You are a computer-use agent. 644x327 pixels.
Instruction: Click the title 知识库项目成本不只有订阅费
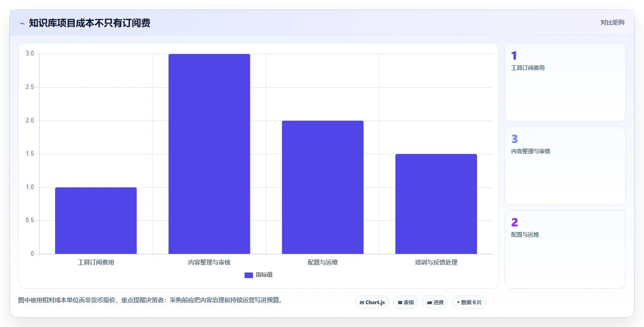point(90,23)
